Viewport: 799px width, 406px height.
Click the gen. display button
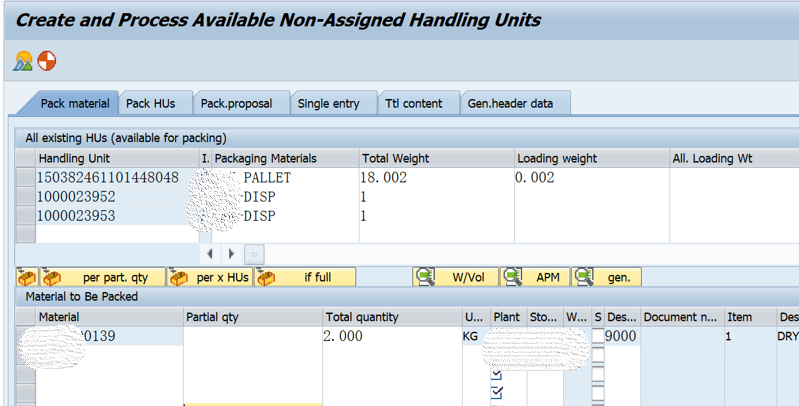coord(606,277)
